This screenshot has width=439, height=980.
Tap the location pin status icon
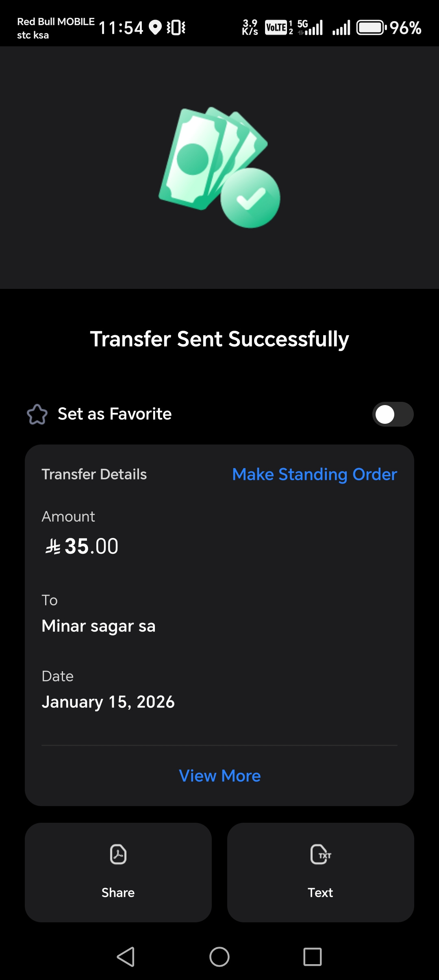[x=155, y=28]
